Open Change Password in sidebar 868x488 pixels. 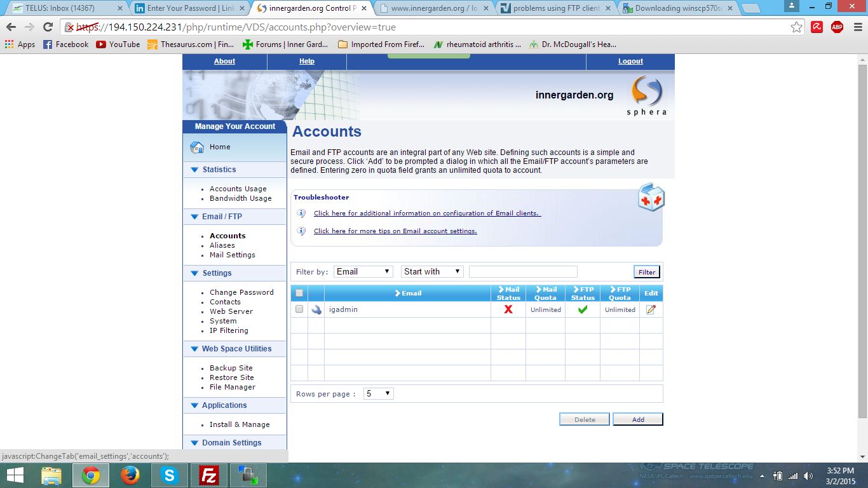click(241, 292)
